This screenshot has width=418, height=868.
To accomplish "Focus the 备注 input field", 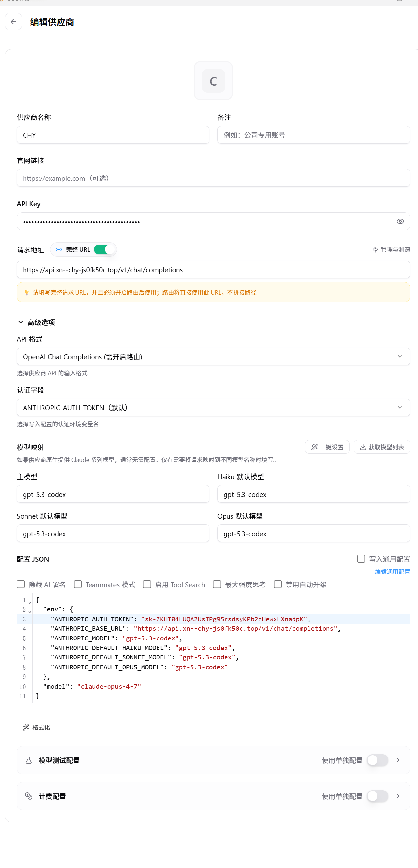I will click(313, 135).
